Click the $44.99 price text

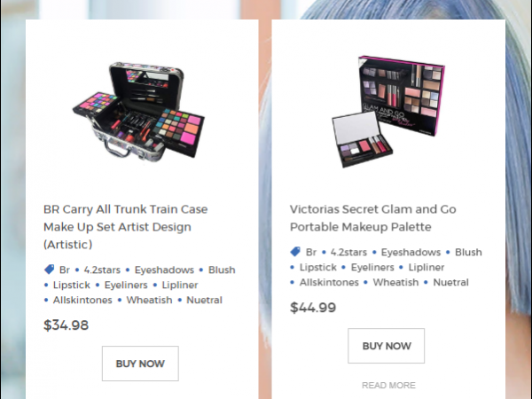coord(313,308)
